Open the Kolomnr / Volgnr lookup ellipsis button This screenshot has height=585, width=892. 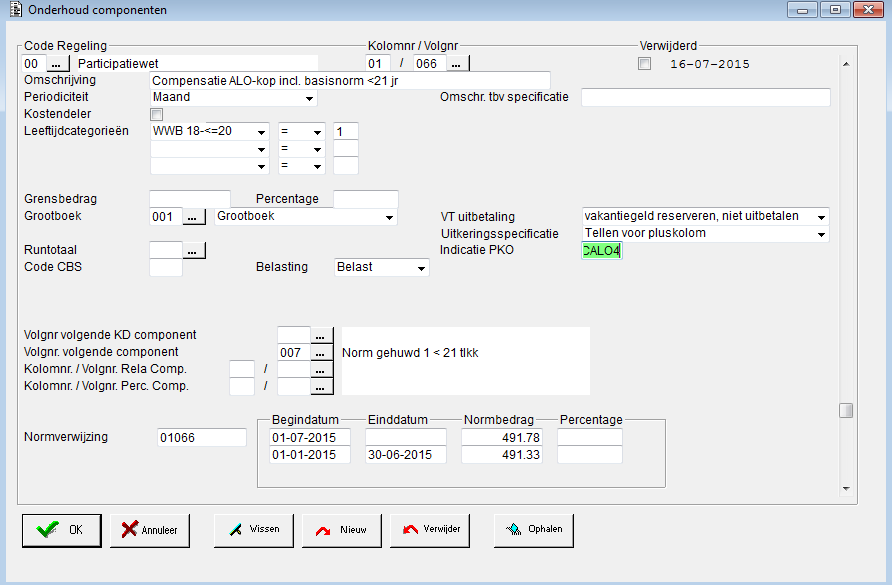457,64
